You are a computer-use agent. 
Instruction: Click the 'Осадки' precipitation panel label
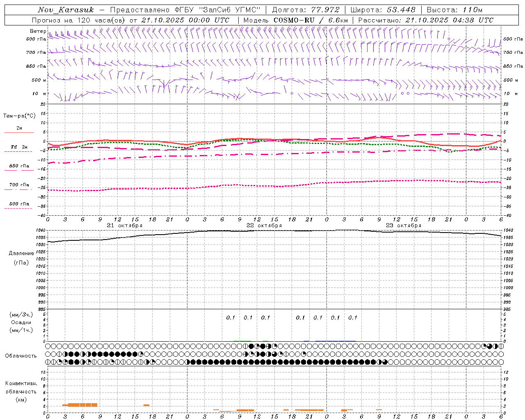(x=21, y=322)
